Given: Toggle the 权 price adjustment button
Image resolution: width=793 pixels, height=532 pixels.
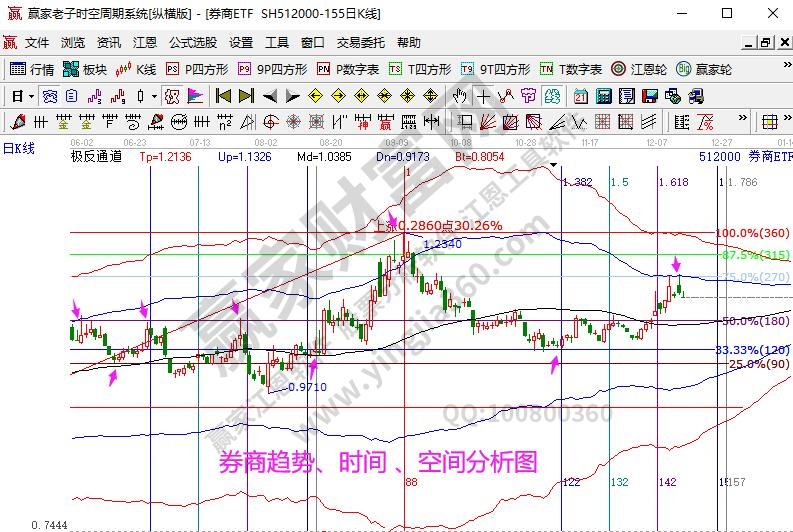Looking at the screenshot, I should pos(172,96).
